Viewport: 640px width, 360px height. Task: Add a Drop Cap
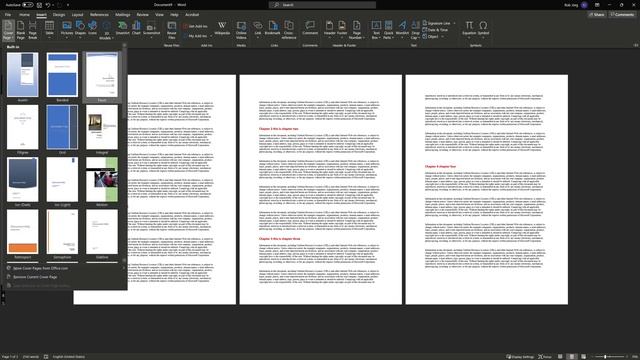[416, 30]
